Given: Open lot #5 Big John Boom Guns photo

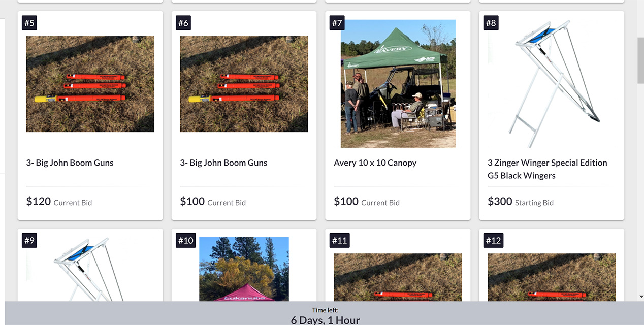Looking at the screenshot, I should (x=90, y=84).
